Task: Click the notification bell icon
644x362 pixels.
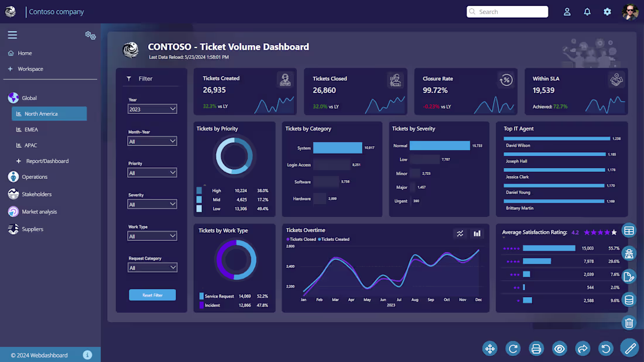Action: tap(587, 12)
